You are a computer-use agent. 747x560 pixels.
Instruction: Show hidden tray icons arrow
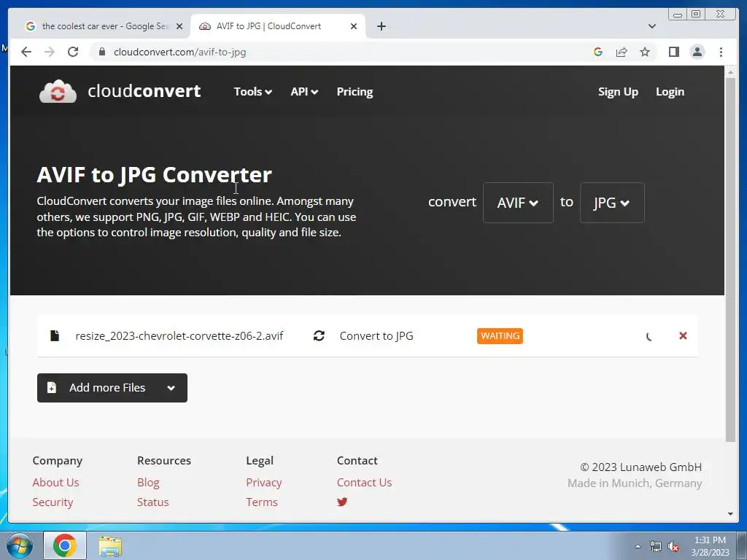(638, 546)
